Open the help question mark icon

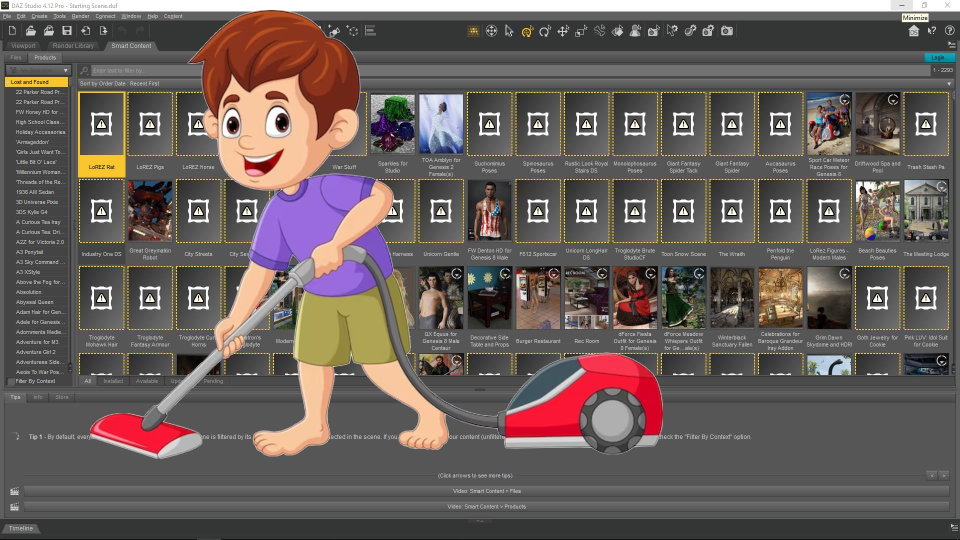pyautogui.click(x=949, y=31)
